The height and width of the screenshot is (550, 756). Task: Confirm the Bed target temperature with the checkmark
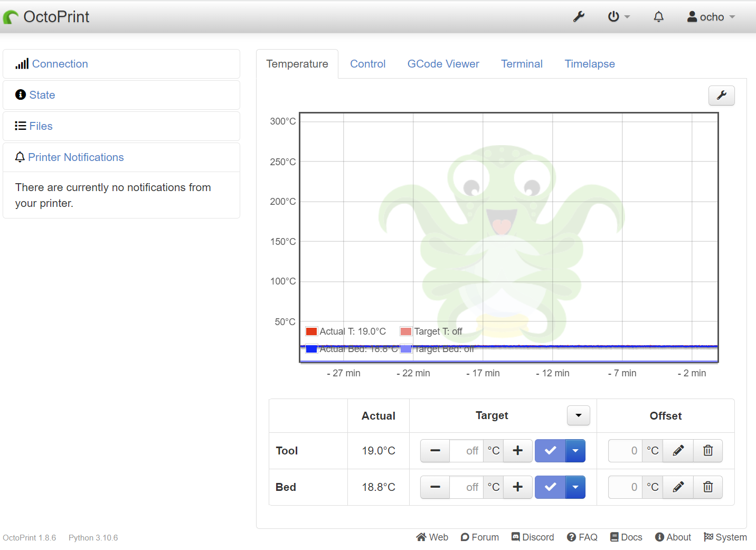[550, 487]
